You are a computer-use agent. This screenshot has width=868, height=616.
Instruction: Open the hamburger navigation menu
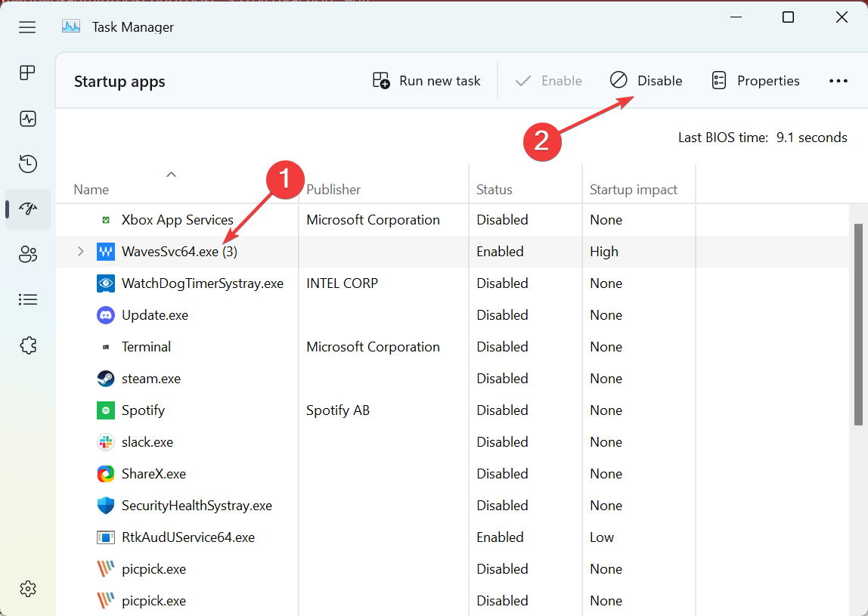coord(27,27)
